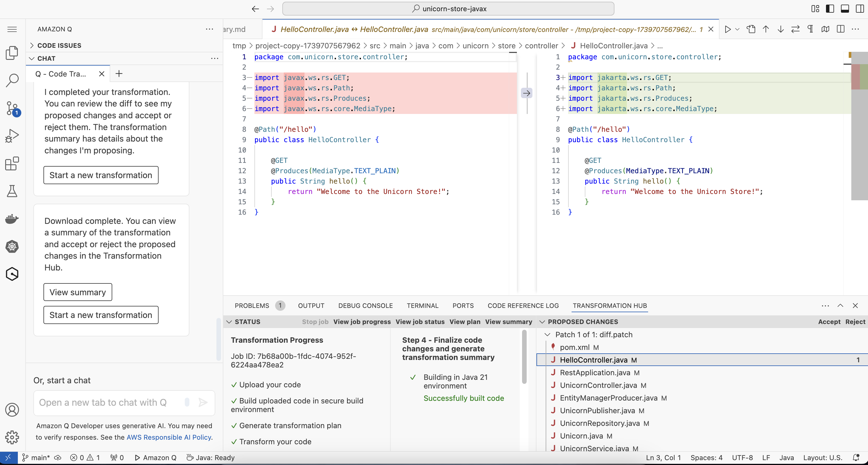Open the Kubernetes view in the activity bar
Image resolution: width=868 pixels, height=465 pixels.
12,246
